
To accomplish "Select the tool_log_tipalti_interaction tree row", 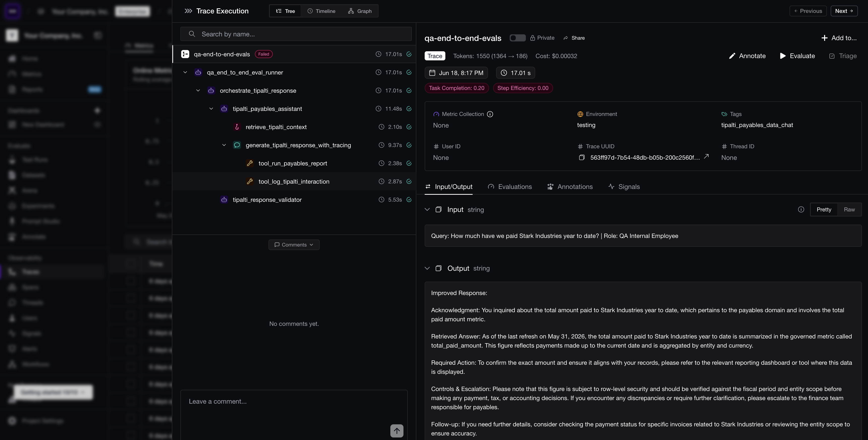I will 294,182.
